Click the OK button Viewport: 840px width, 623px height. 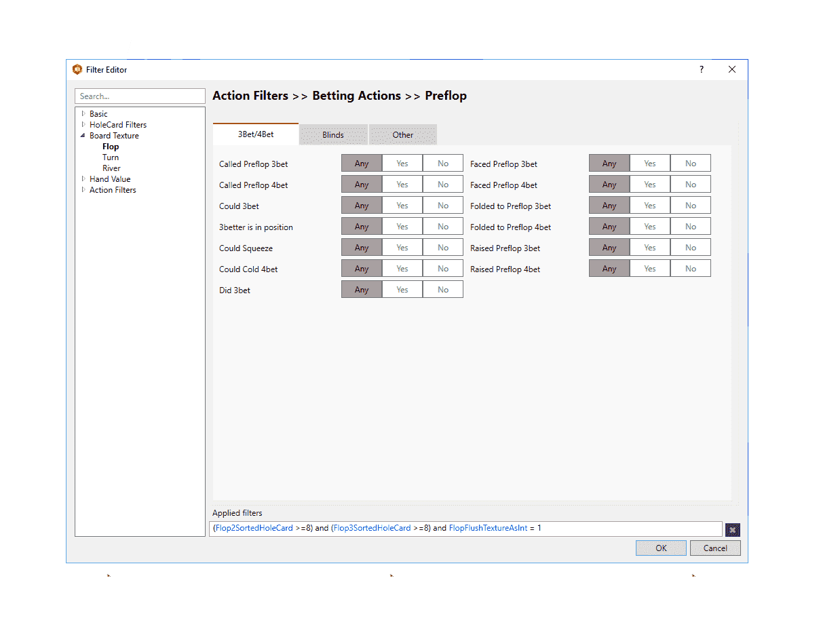coord(661,548)
